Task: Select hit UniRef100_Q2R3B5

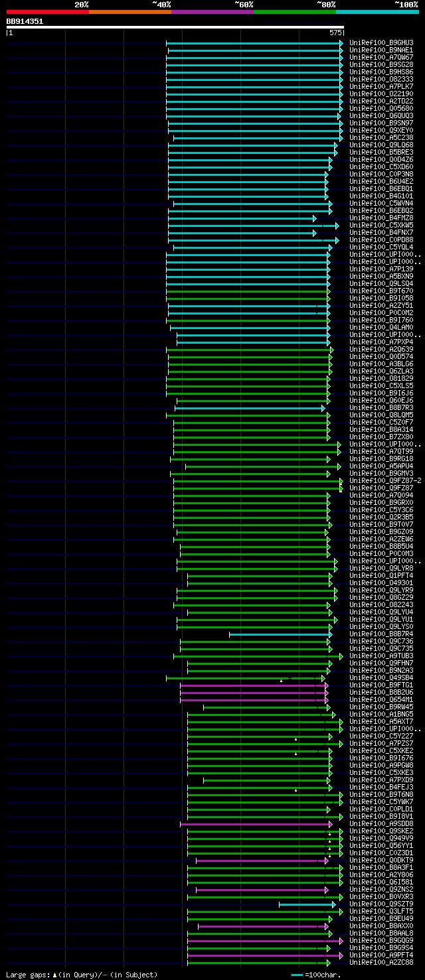Action: 381,517
